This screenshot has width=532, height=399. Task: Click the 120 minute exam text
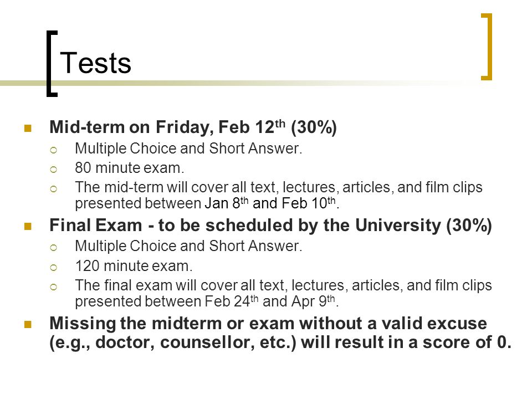coord(134,265)
